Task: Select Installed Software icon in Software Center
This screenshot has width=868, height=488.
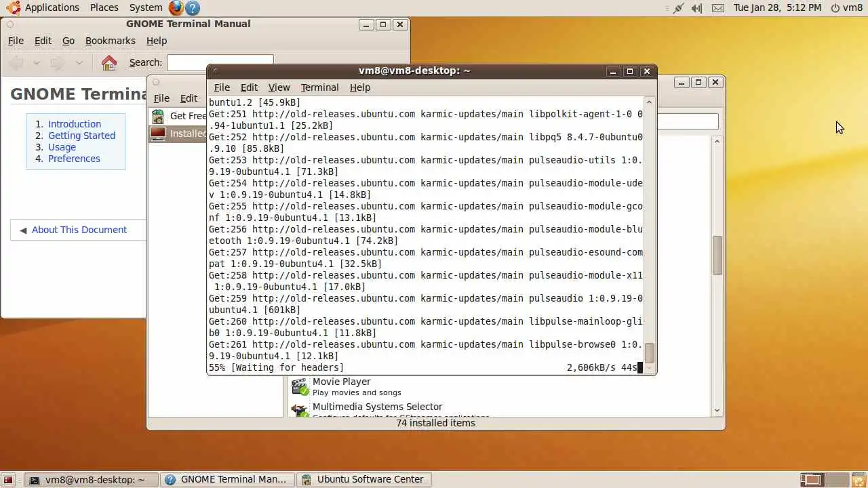Action: coord(158,134)
